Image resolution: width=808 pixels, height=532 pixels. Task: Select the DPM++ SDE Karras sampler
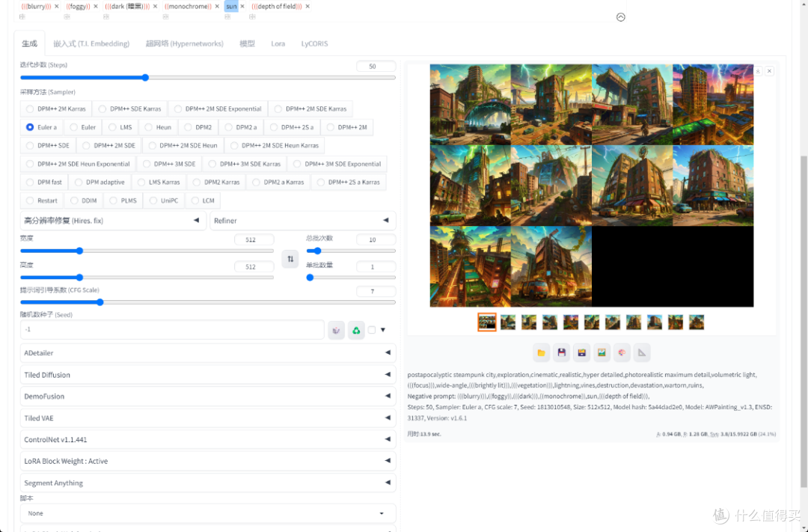129,108
